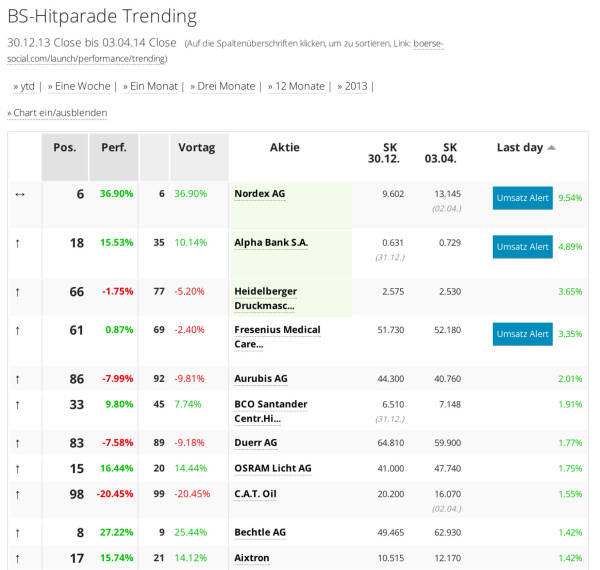Open the Nordex AG stock link
The image size is (600, 570).
coord(260,194)
